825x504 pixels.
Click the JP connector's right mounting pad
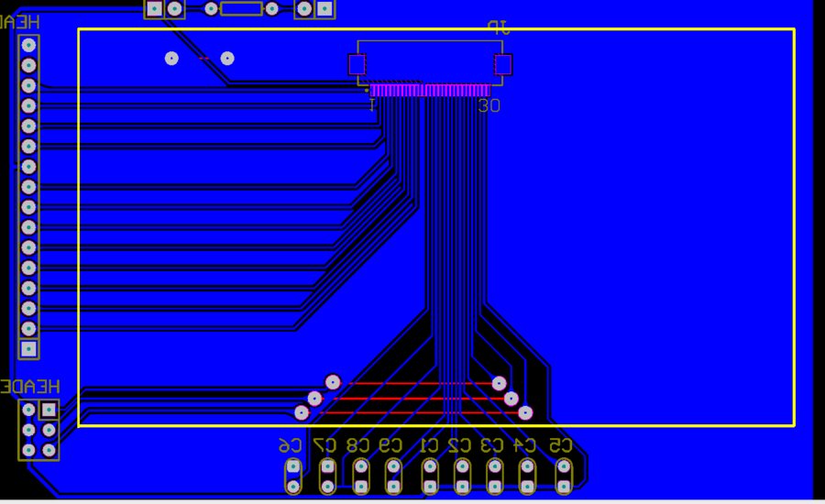click(502, 64)
